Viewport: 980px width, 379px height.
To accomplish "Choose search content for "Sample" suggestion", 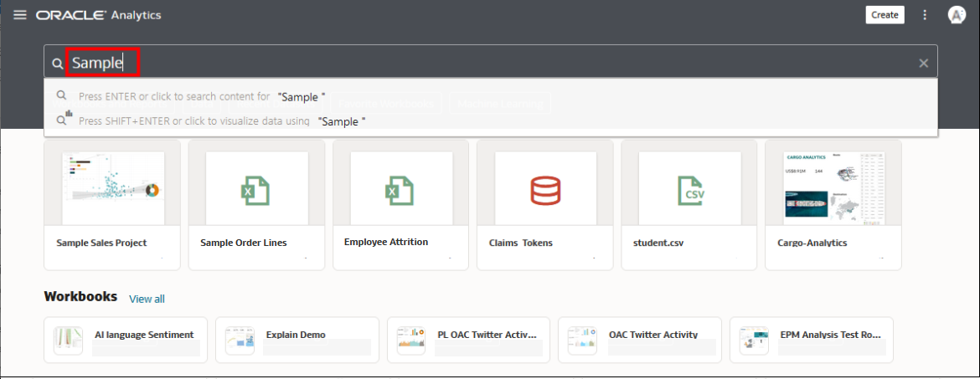I will coord(201,97).
